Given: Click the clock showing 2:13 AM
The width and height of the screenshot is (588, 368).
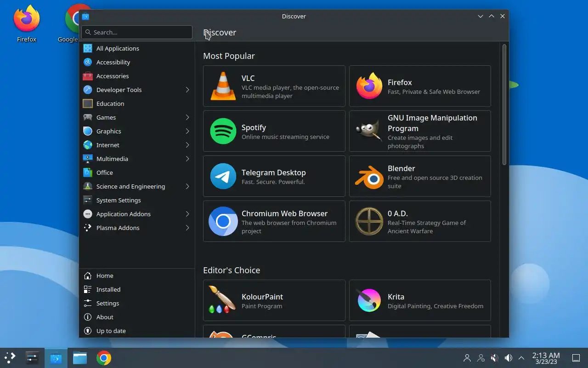Looking at the screenshot, I should pos(546,355).
